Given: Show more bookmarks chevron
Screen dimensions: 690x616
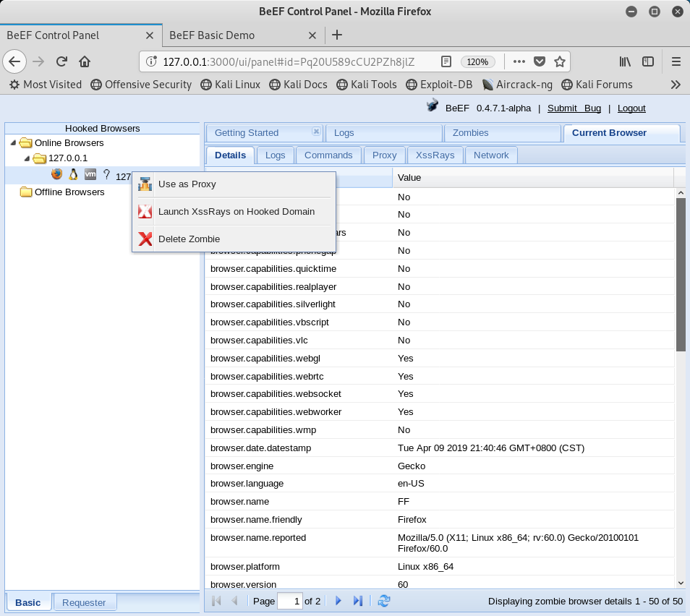Looking at the screenshot, I should tap(676, 85).
